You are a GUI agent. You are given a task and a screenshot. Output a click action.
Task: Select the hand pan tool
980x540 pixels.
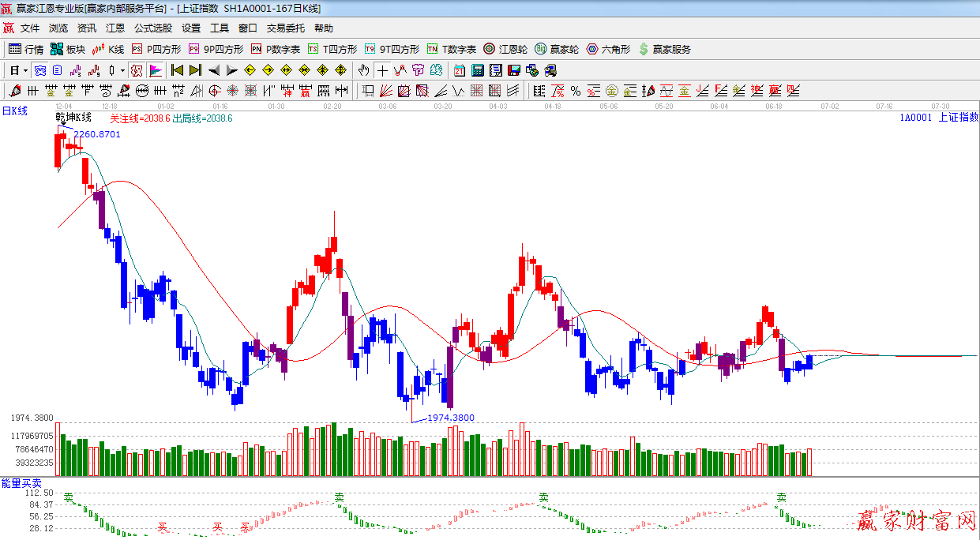point(363,70)
